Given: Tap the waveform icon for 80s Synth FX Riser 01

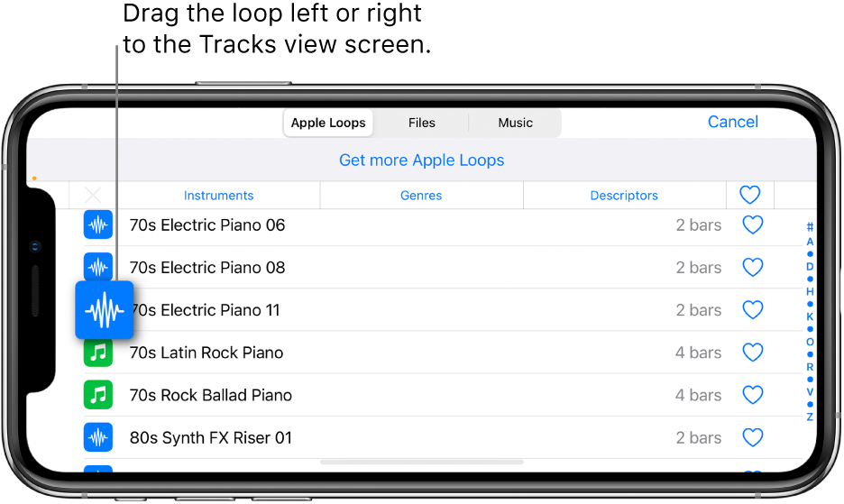Looking at the screenshot, I should point(98,437).
